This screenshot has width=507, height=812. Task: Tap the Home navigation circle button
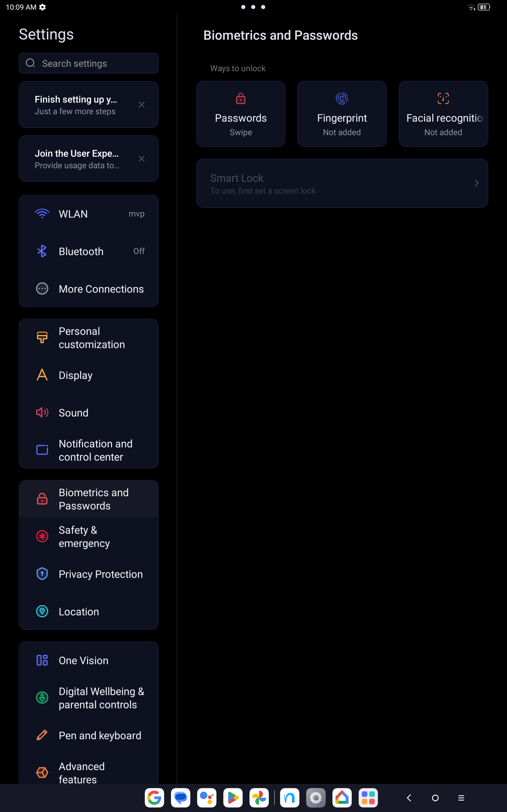point(435,798)
